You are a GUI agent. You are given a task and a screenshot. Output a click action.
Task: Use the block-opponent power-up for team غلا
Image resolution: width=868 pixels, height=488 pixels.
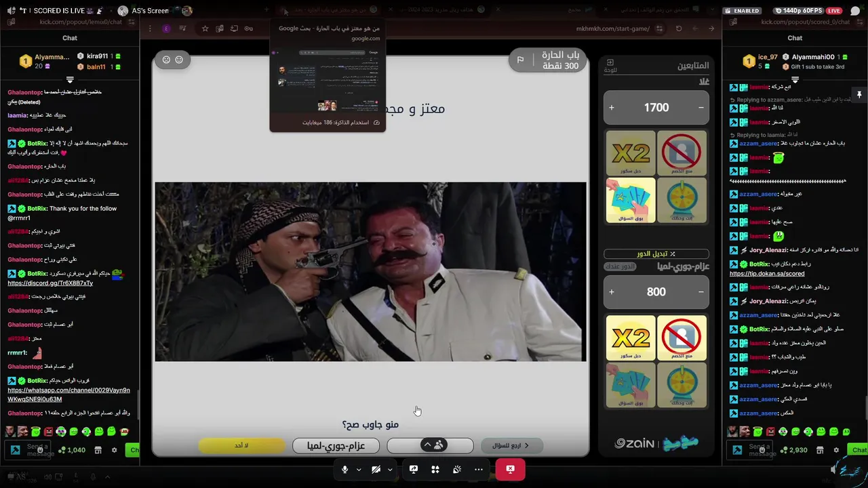682,153
